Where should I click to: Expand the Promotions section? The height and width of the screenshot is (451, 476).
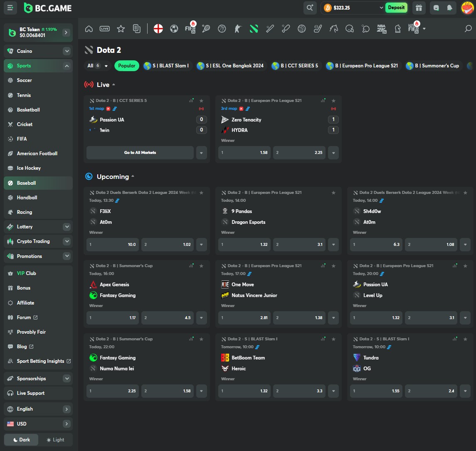point(67,256)
